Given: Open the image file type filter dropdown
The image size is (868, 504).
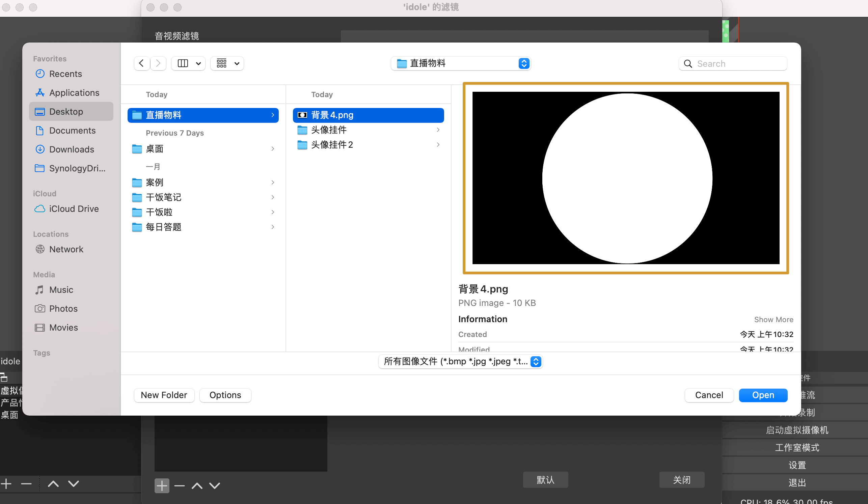Looking at the screenshot, I should [x=461, y=362].
